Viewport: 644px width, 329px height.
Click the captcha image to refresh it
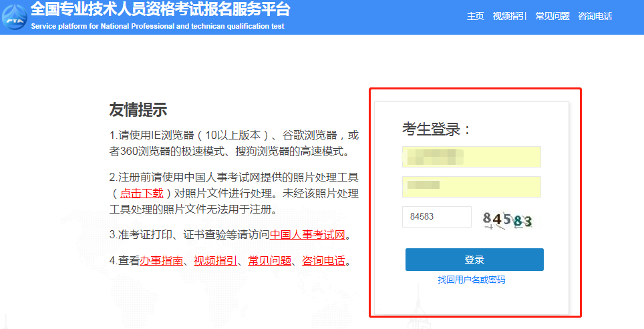508,219
